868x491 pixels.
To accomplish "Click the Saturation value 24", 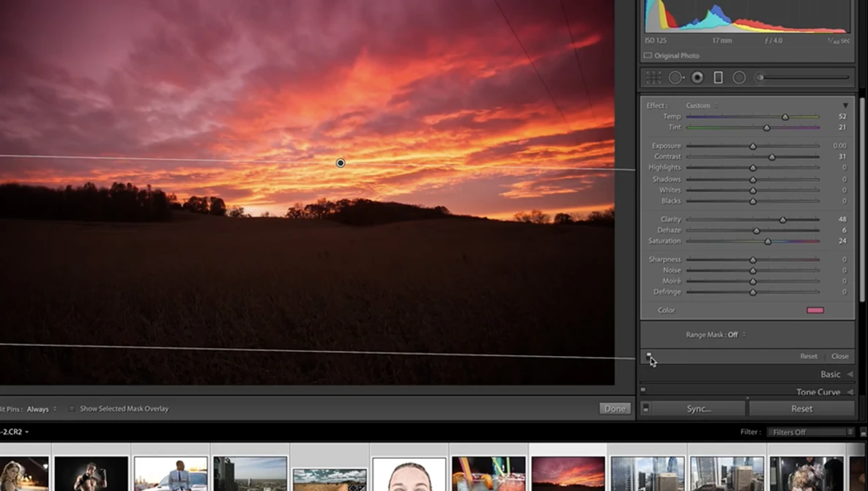I will coord(842,241).
